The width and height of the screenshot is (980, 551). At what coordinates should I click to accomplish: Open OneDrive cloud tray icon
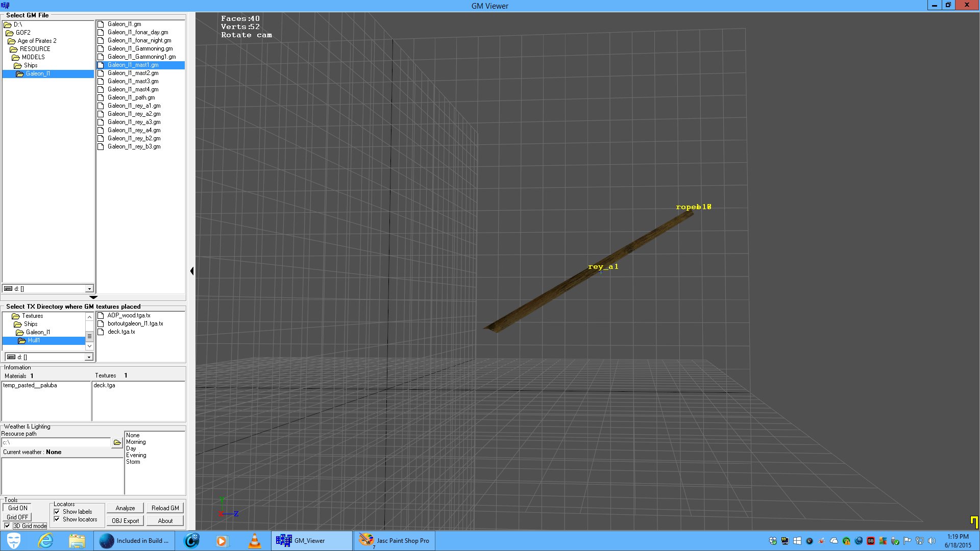tap(834, 541)
